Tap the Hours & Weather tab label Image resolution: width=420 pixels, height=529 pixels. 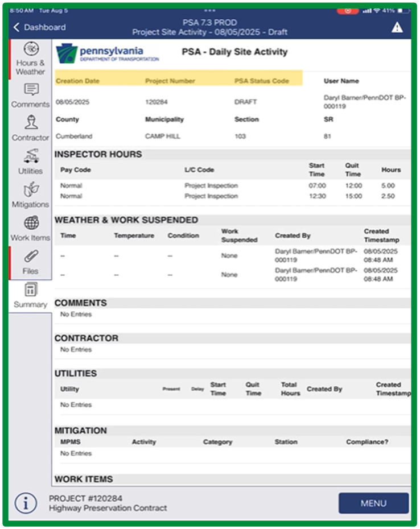point(30,67)
